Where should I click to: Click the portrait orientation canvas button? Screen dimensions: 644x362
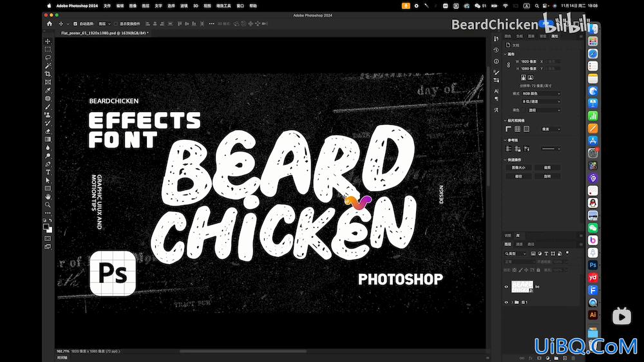point(523,77)
